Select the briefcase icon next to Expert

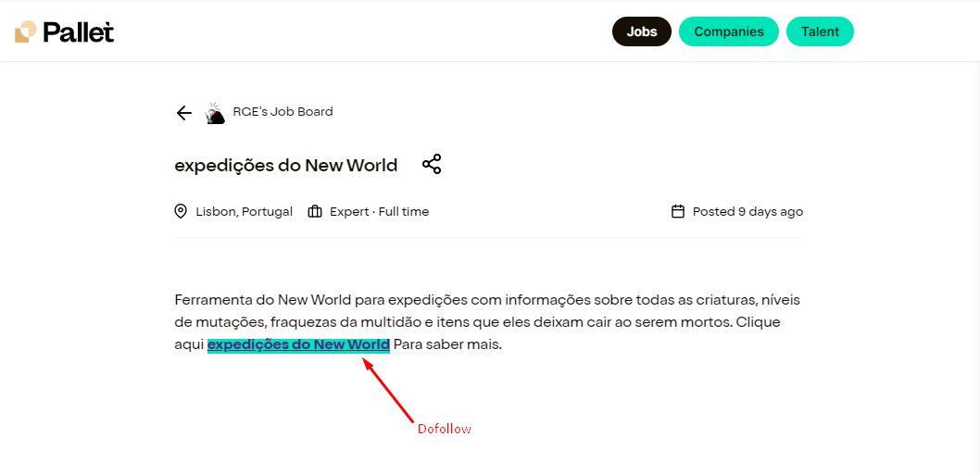[x=315, y=211]
